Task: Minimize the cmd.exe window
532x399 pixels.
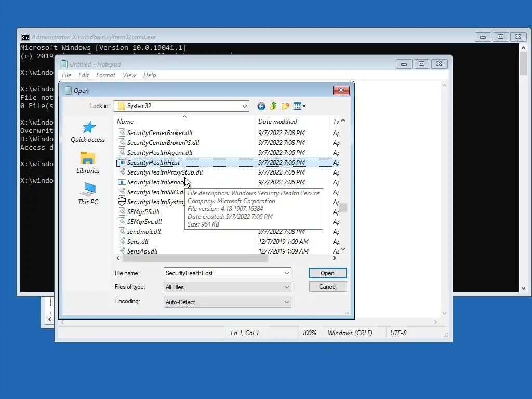Action: click(483, 37)
